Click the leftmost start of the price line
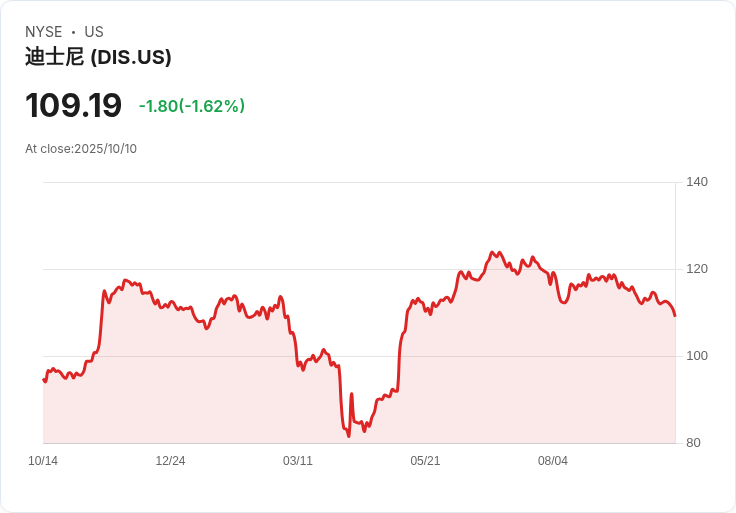The image size is (736, 513). [43, 379]
